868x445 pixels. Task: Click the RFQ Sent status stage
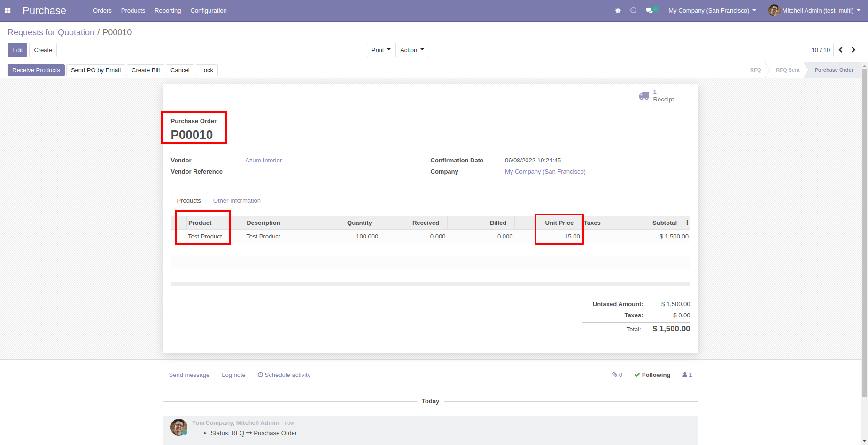pyautogui.click(x=788, y=70)
